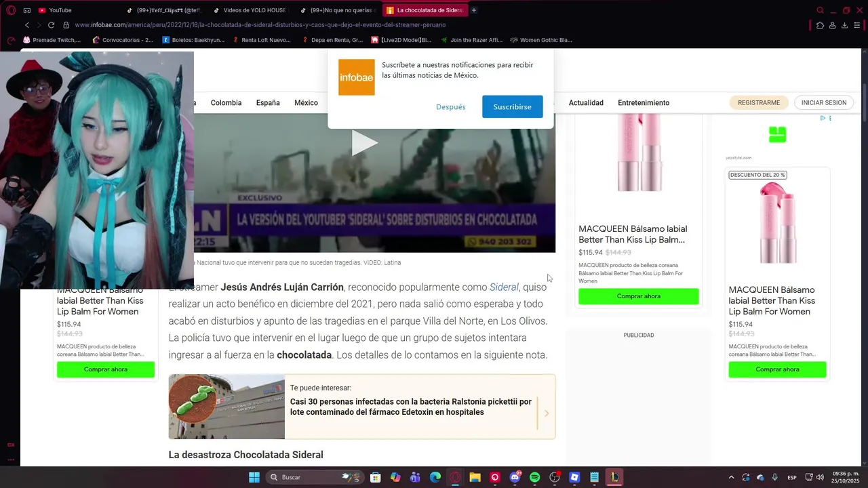Viewport: 868px width, 488px height.
Task: Reload the current infobae page
Action: coord(51,25)
